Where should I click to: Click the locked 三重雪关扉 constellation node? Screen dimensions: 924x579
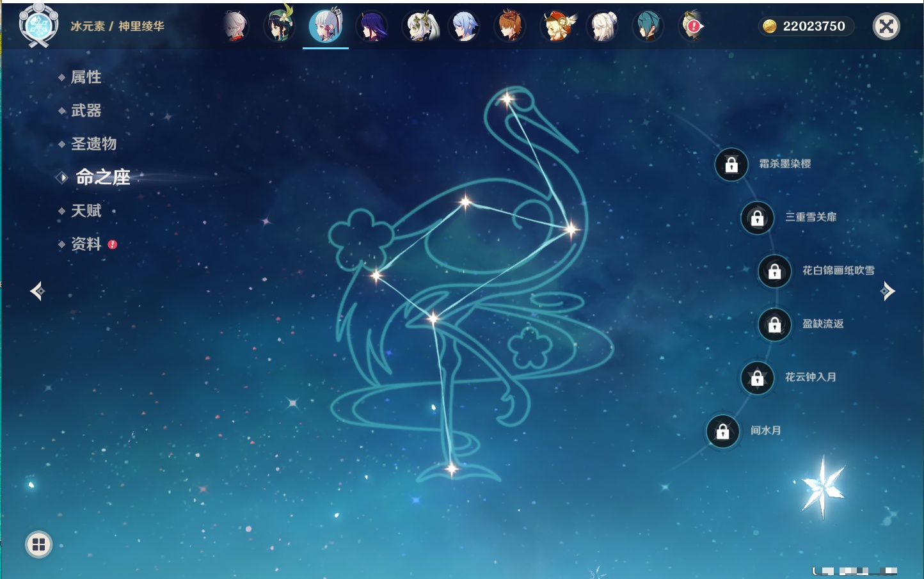pos(758,218)
